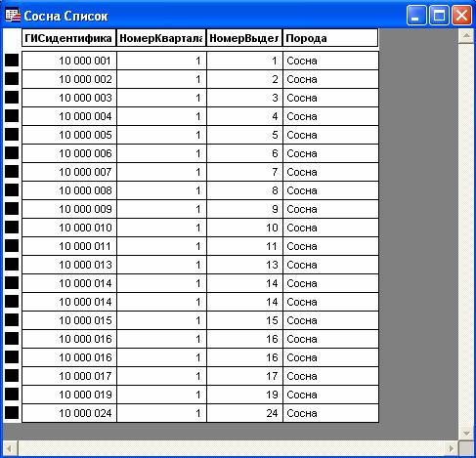Select record selector for row 10 000 013
Viewport: 476px width, 458px height.
pos(12,265)
